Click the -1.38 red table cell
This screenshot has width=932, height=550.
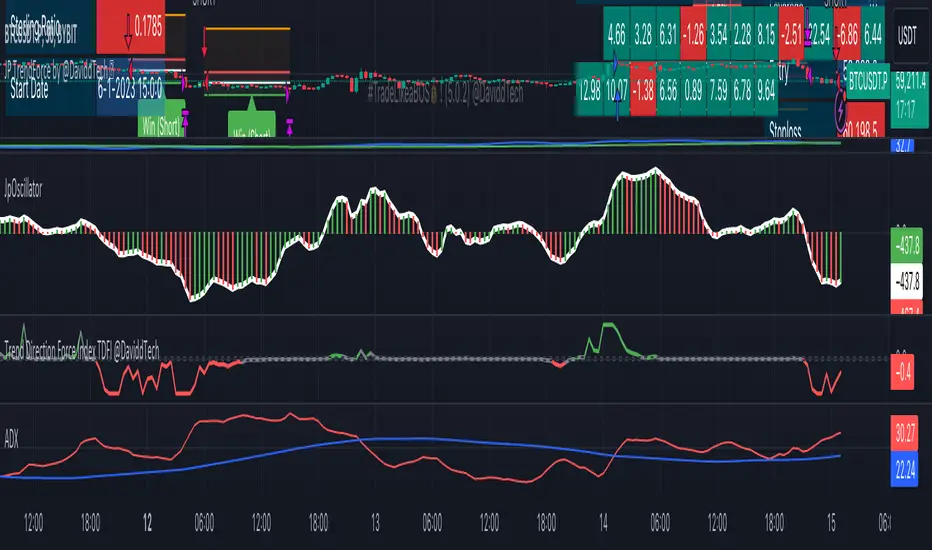click(643, 89)
